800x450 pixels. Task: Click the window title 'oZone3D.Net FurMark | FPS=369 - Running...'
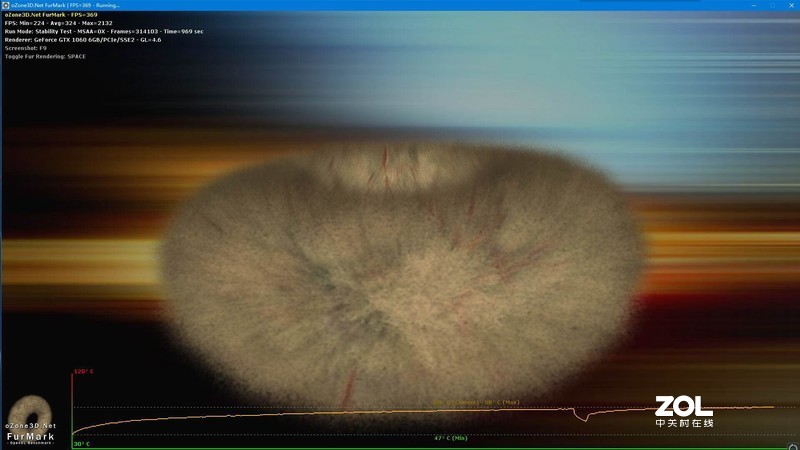click(x=65, y=5)
